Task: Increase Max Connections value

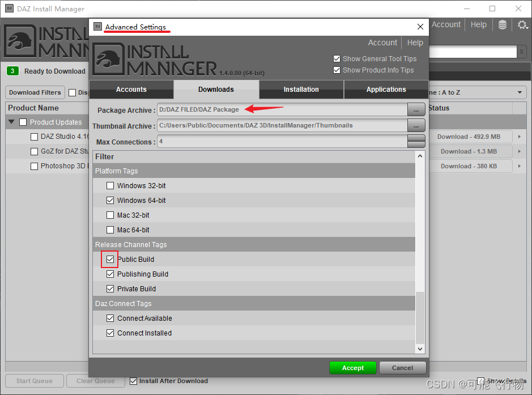Action: pyautogui.click(x=416, y=138)
